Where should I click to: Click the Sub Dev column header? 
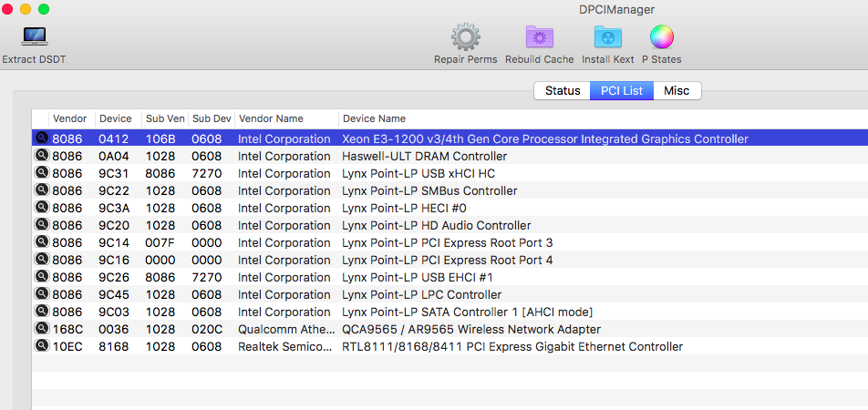pos(210,118)
